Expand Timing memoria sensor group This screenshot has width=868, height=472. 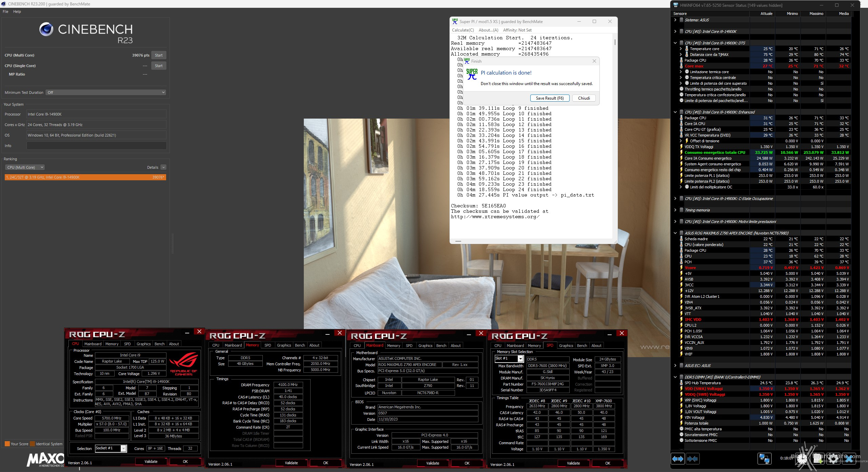coord(675,210)
